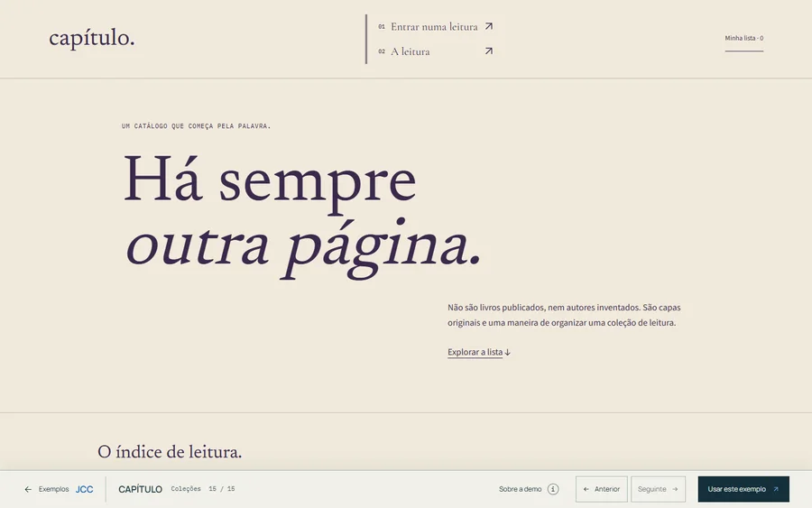Viewport: 812px width, 508px height.
Task: Click the 15 / 15 counter
Action: [x=222, y=489]
